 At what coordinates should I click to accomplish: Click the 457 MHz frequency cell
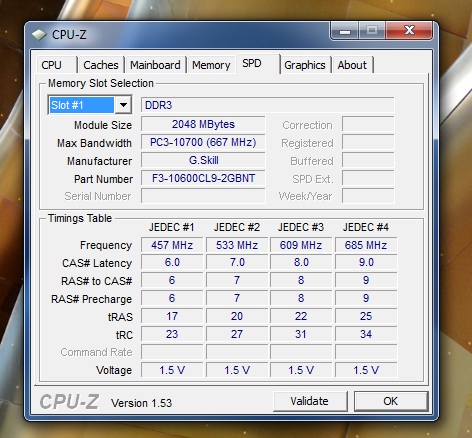click(172, 245)
